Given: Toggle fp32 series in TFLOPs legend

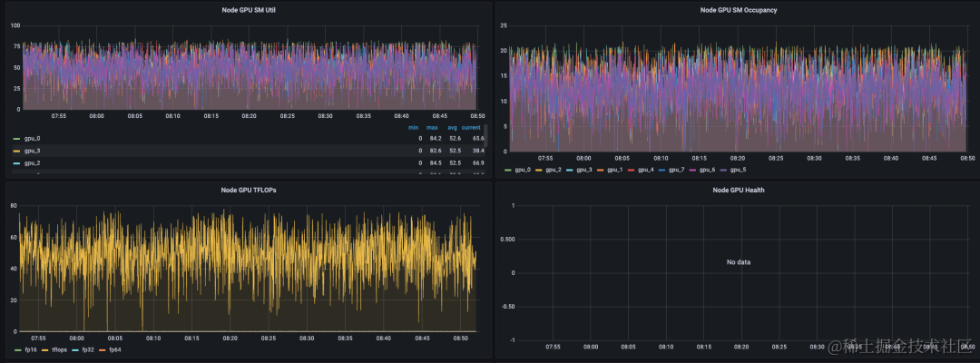Looking at the screenshot, I should coord(89,350).
